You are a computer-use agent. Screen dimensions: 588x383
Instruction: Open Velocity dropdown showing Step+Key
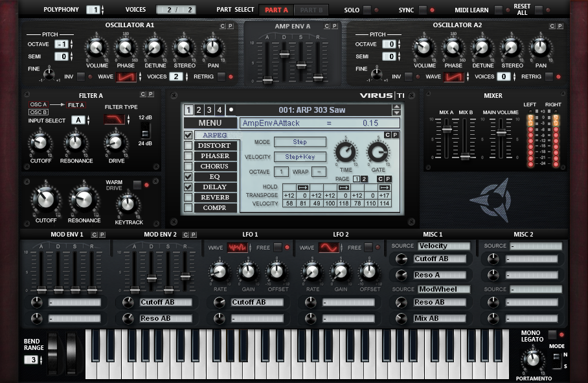[300, 157]
